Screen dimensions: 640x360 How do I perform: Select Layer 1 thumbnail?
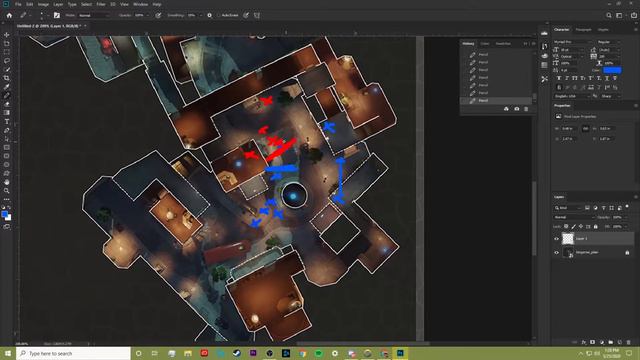(568, 238)
